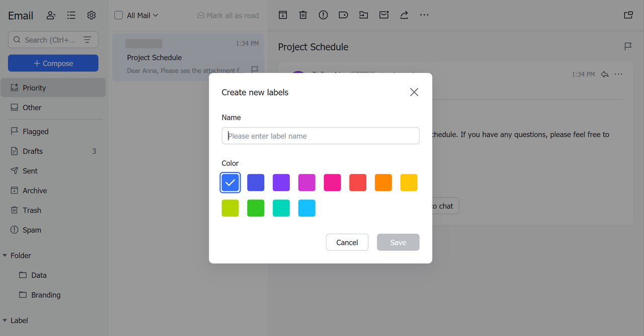The height and width of the screenshot is (336, 644).
Task: Click the blue Compose button
Action: [x=53, y=63]
